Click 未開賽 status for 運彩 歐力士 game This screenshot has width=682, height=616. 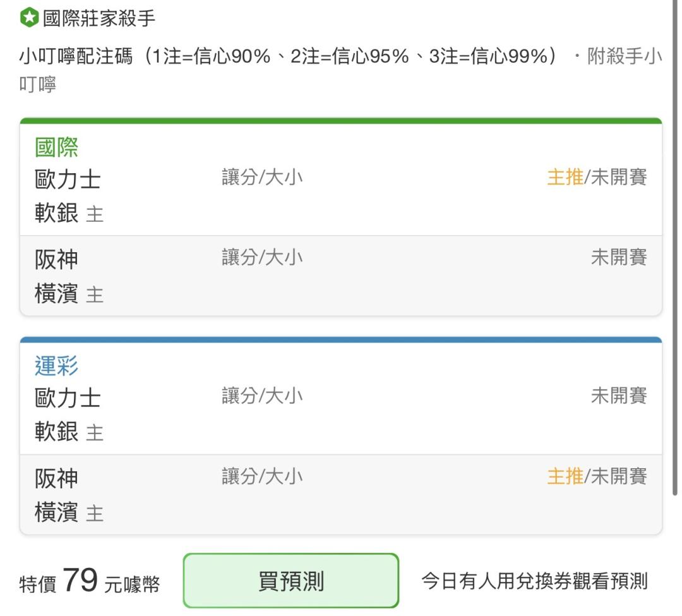pyautogui.click(x=619, y=396)
